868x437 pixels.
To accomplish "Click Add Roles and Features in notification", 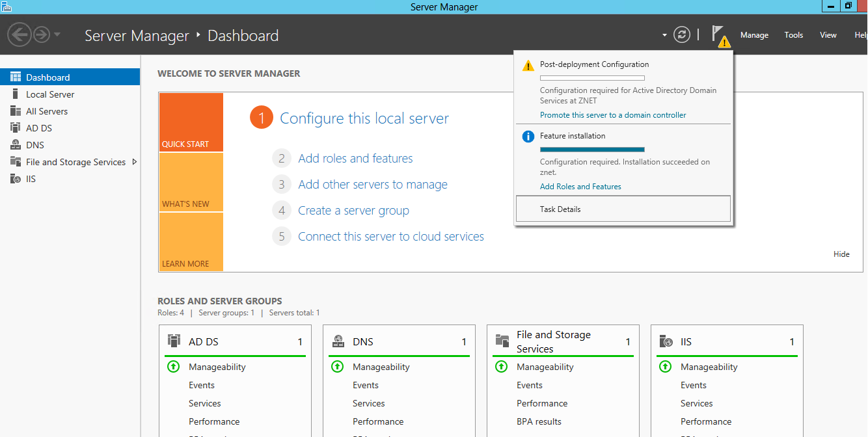I will (580, 187).
